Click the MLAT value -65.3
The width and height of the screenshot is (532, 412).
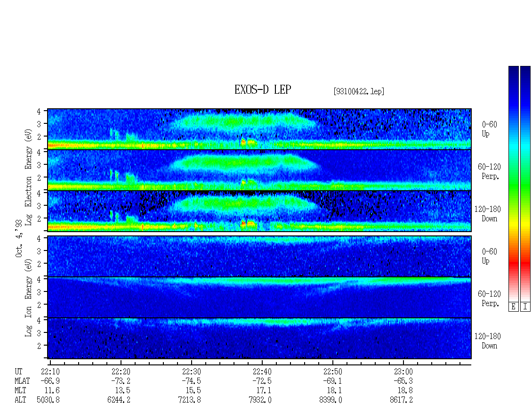[403, 381]
